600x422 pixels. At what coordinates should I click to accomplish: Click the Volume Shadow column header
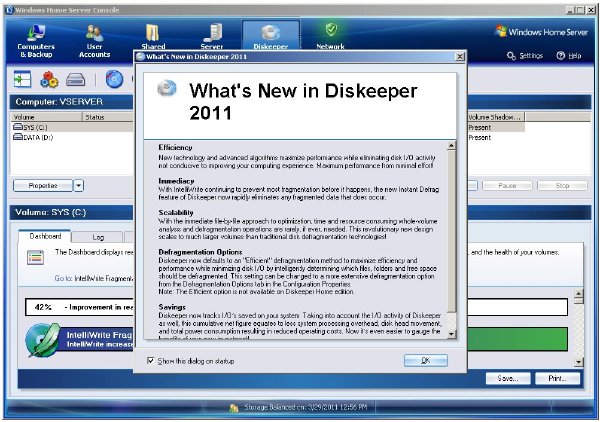click(x=496, y=117)
